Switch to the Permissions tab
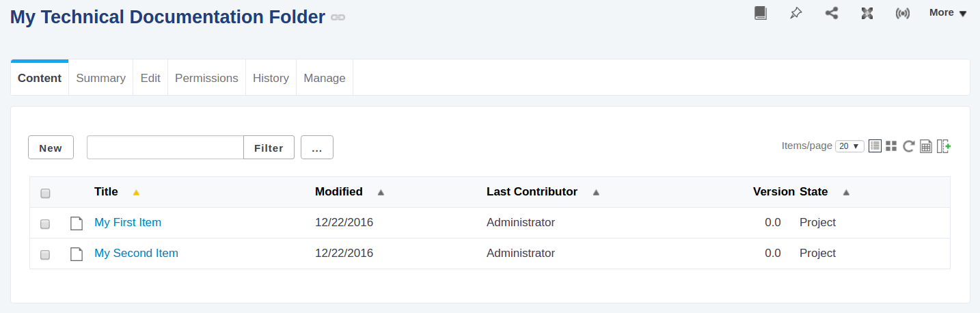This screenshot has height=313, width=980. (206, 78)
